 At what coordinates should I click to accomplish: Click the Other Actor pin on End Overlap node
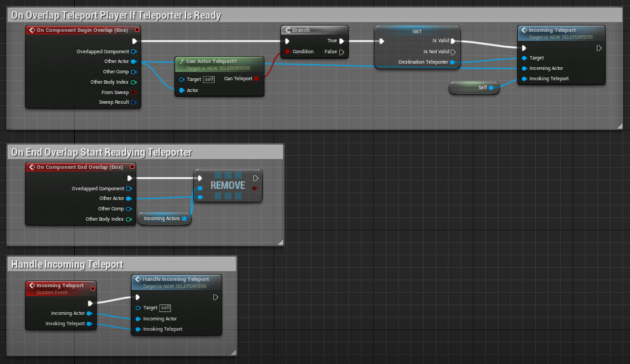click(129, 199)
